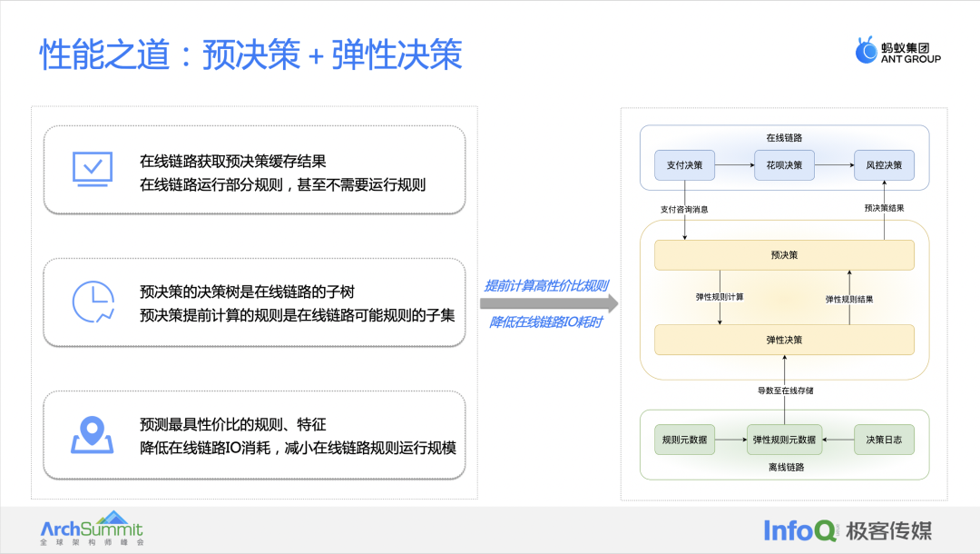Click the location pin icon
Screen dimensions: 980x554
[x=93, y=434]
